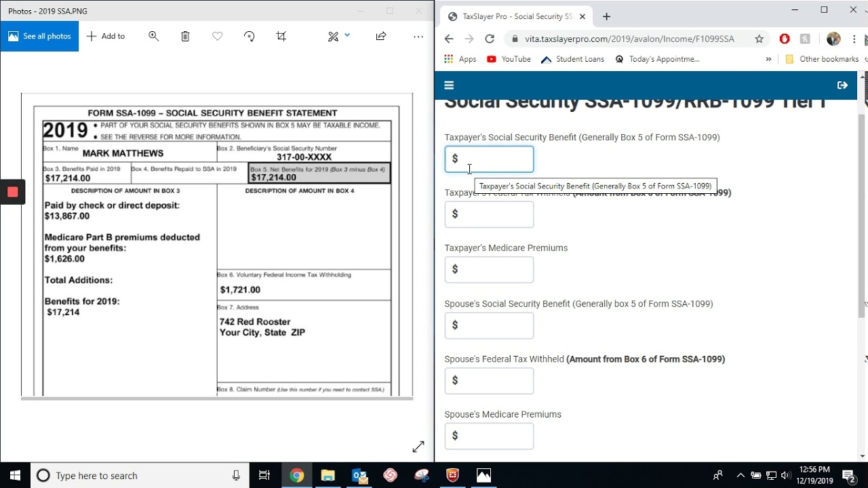Click the $1,626.00 Medicare premium amount
This screenshot has width=868, height=488.
pos(64,259)
